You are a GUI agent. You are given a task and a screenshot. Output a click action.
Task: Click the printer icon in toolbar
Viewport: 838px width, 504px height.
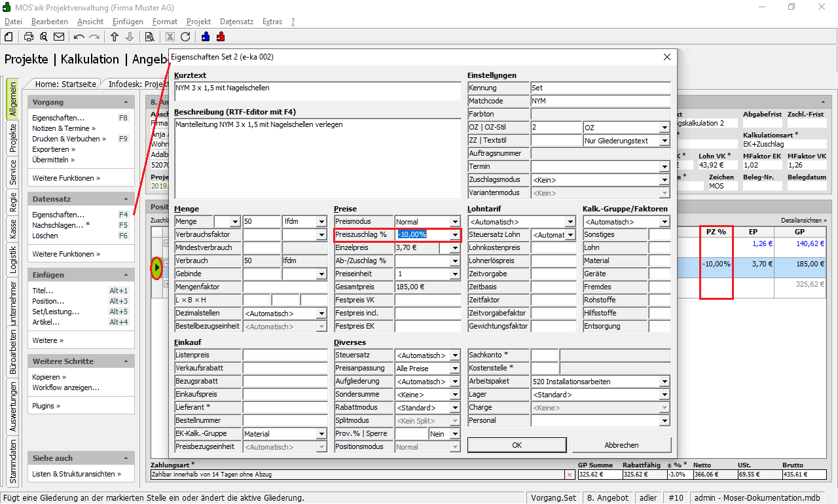tap(29, 37)
